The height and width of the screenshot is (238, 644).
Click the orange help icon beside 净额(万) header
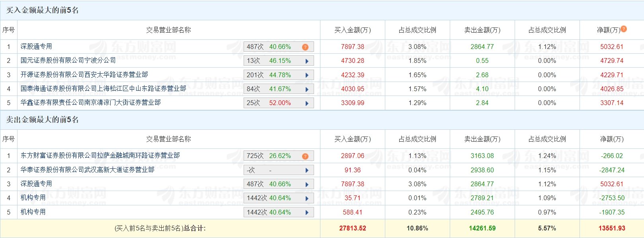(624, 29)
